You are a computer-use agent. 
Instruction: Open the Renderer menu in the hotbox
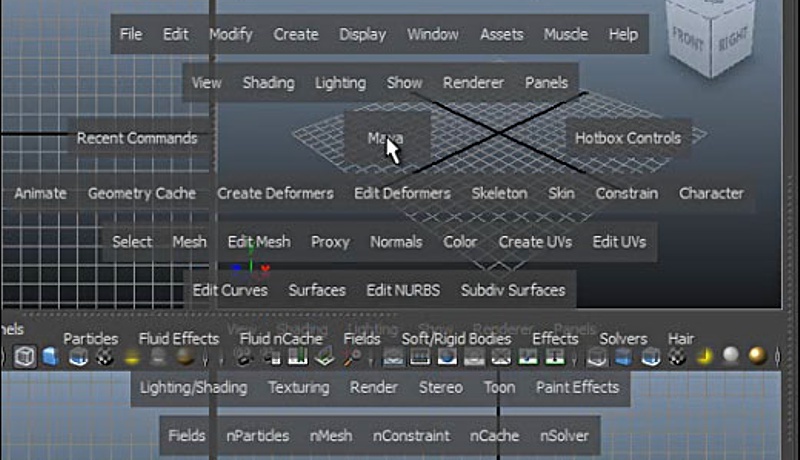pyautogui.click(x=473, y=83)
